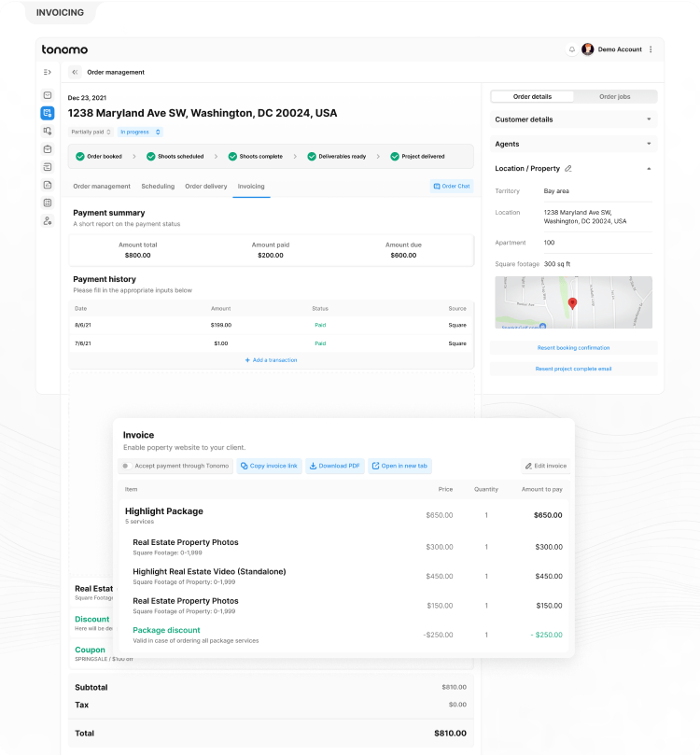
Task: Click the sidebar expand menu icon
Action: (x=48, y=72)
